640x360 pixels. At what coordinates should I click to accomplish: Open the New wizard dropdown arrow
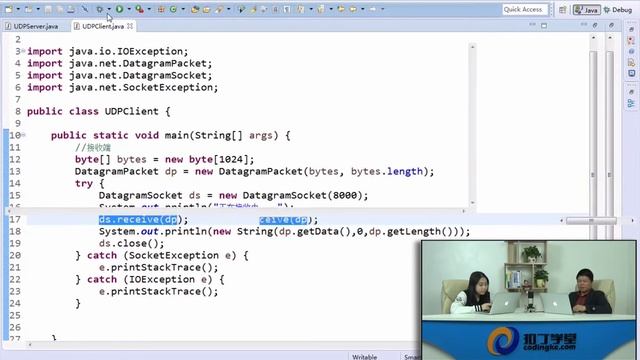pos(18,9)
